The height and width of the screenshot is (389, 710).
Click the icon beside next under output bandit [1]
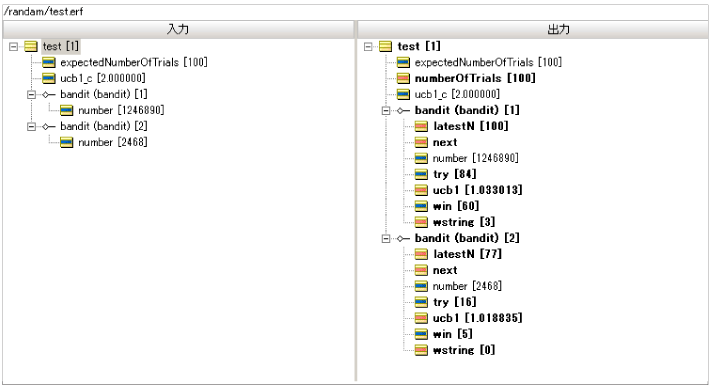point(421,142)
